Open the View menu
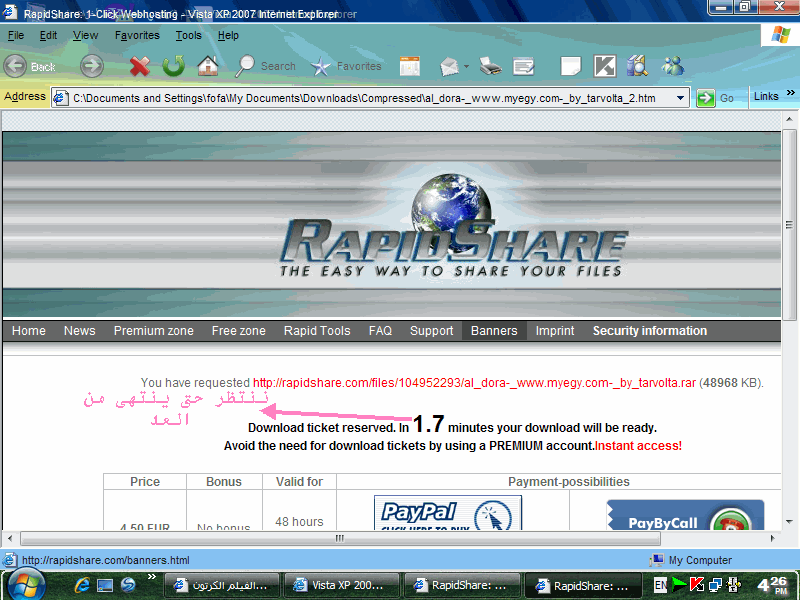This screenshot has height=600, width=800. point(85,35)
